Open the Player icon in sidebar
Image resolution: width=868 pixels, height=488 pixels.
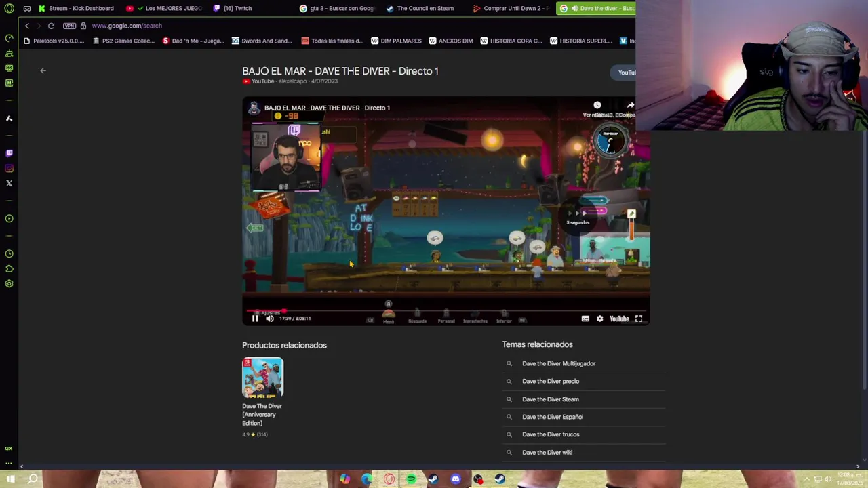tap(9, 218)
